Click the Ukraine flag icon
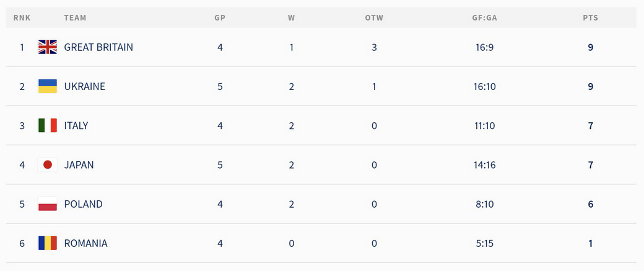Screen dimensions: 644x271 (48, 86)
